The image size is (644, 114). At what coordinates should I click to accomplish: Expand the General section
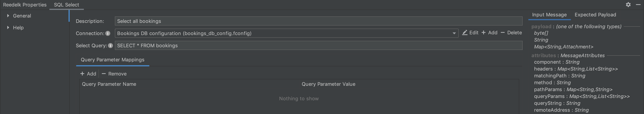tap(8, 16)
